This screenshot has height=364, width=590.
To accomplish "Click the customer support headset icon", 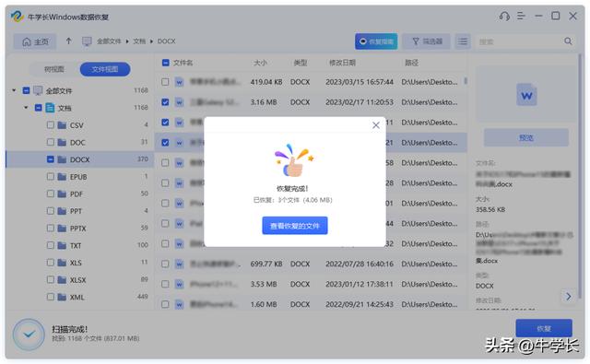I will 504,17.
